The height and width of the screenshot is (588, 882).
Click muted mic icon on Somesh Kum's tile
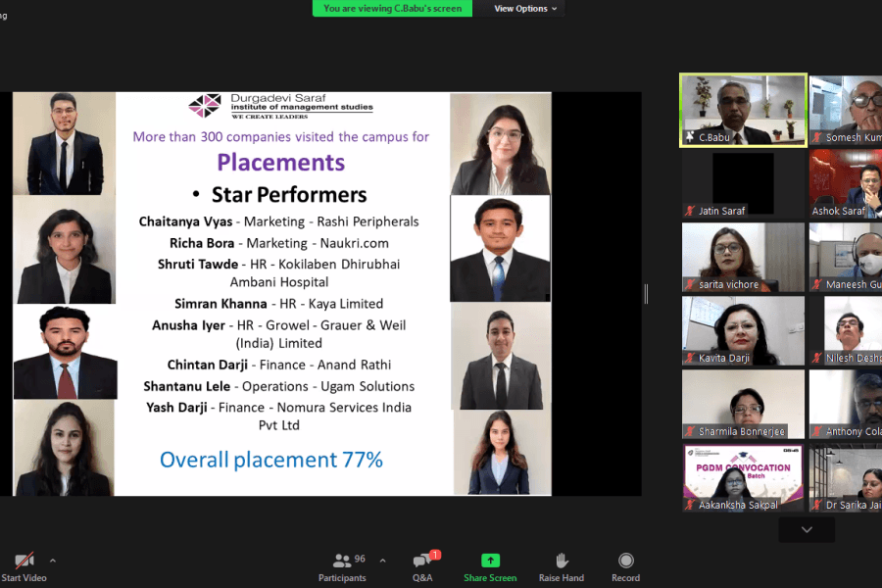pos(817,137)
